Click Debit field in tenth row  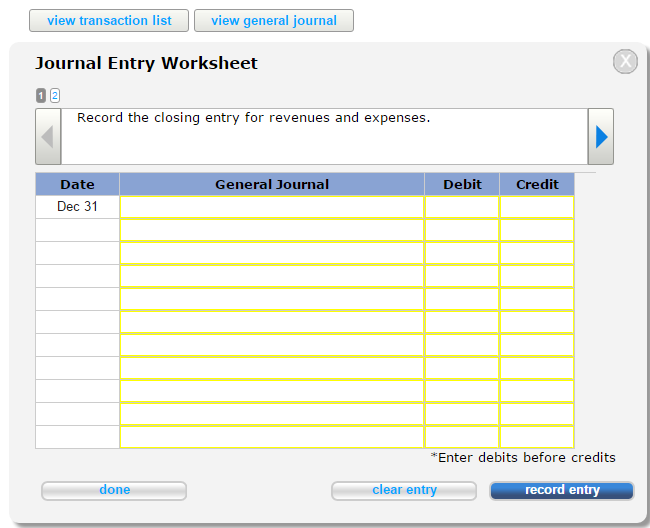click(462, 414)
